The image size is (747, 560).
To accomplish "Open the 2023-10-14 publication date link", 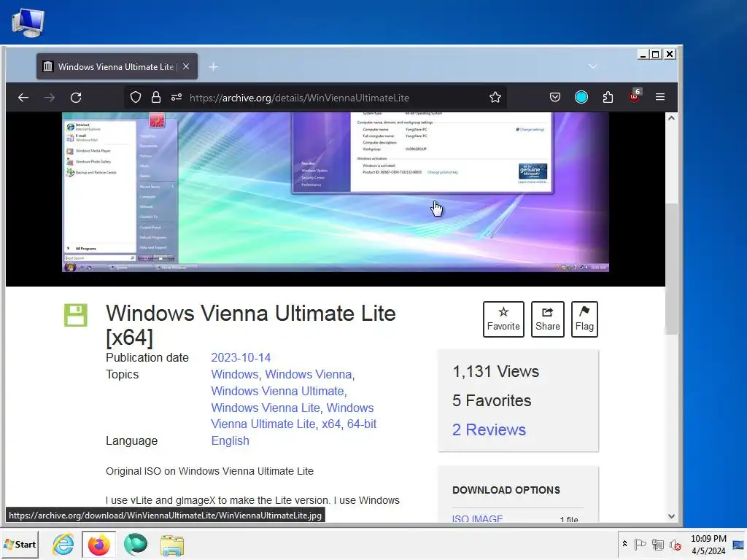I will tap(241, 357).
